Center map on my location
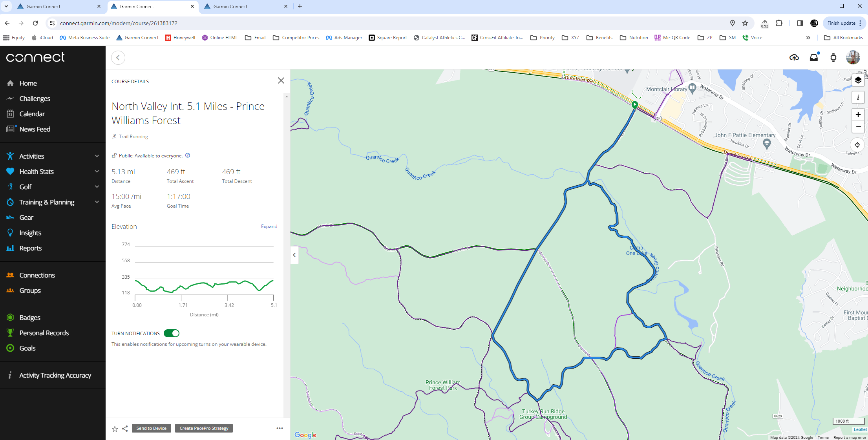 tap(857, 145)
